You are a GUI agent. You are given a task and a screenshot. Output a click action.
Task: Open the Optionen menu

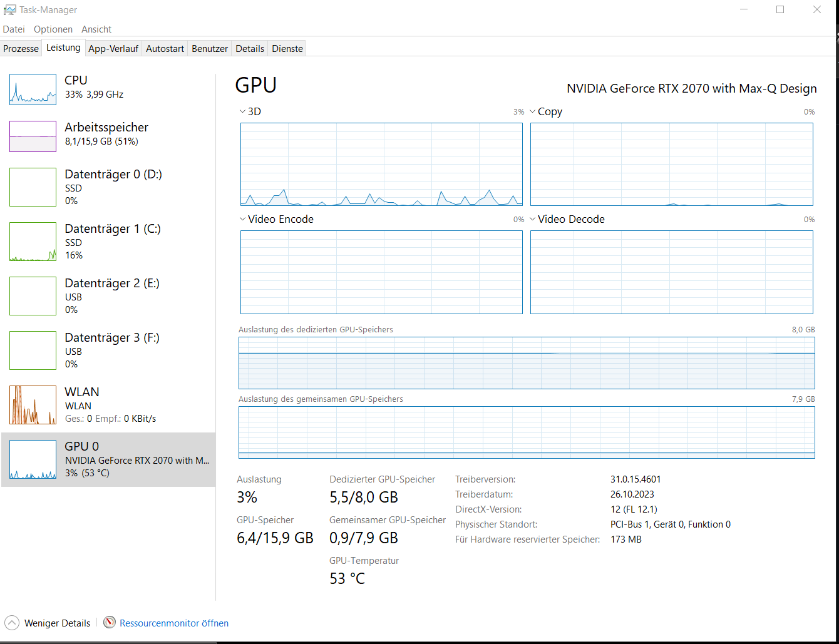tap(53, 29)
